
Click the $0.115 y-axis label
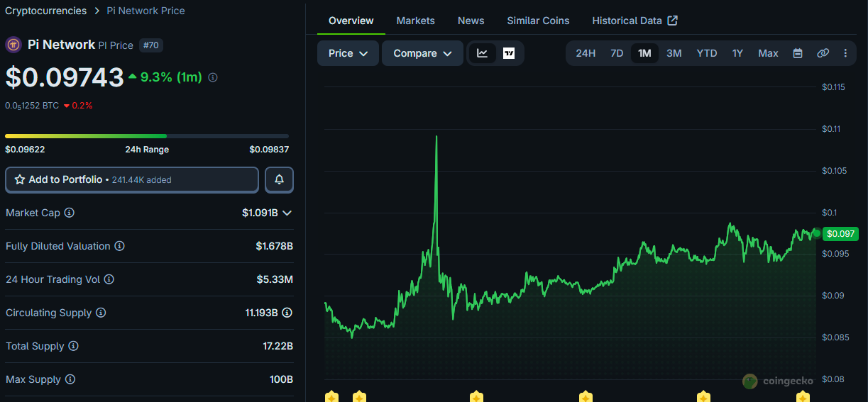(833, 87)
